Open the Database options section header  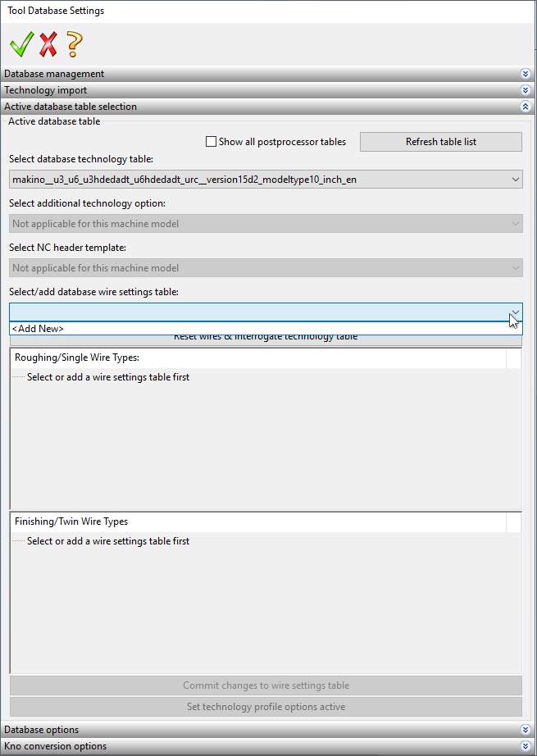[267, 730]
